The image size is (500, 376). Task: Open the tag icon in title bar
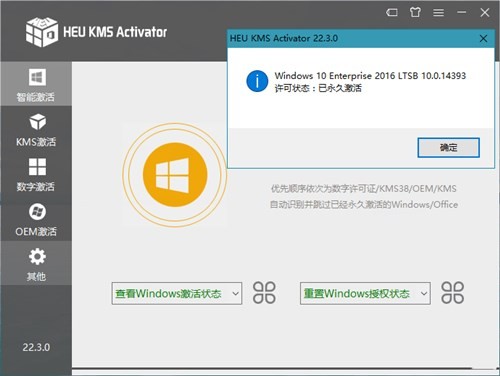coord(392,13)
